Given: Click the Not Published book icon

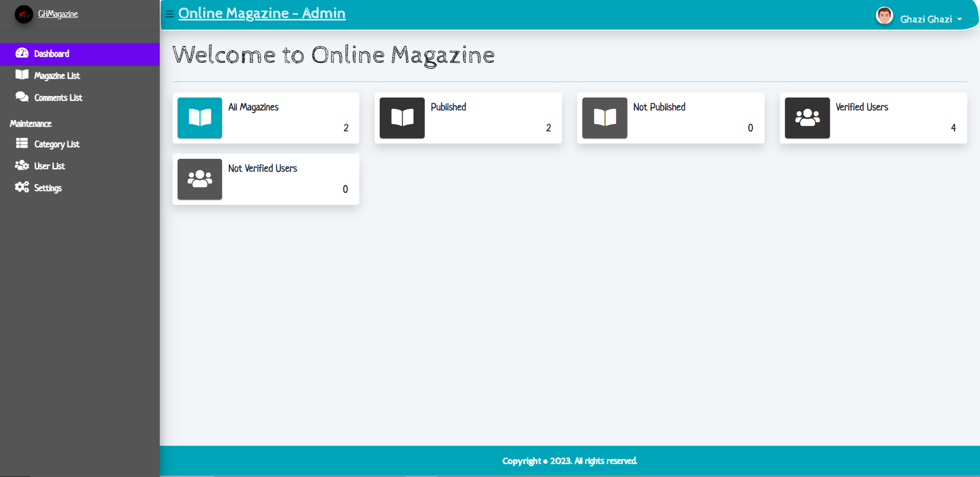Looking at the screenshot, I should (x=604, y=118).
